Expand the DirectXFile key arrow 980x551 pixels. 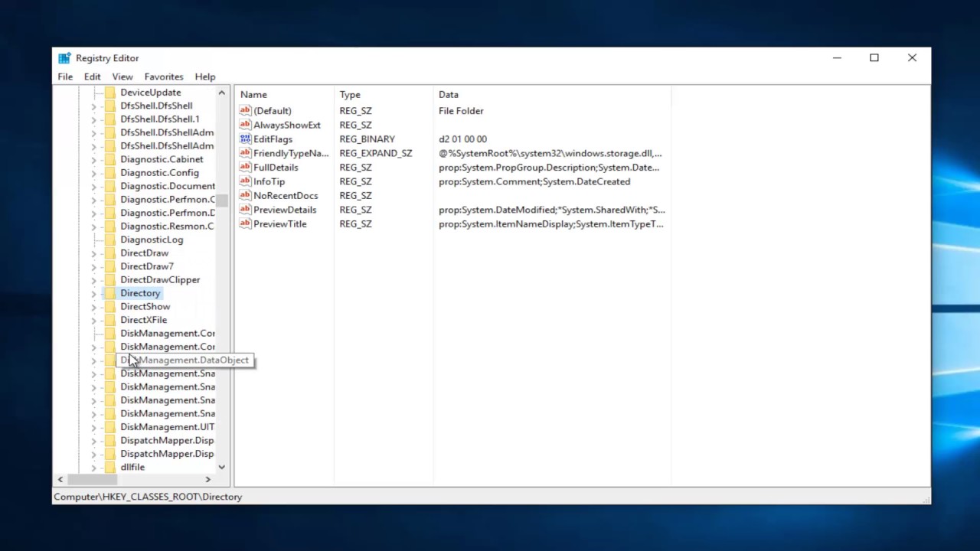click(x=93, y=321)
